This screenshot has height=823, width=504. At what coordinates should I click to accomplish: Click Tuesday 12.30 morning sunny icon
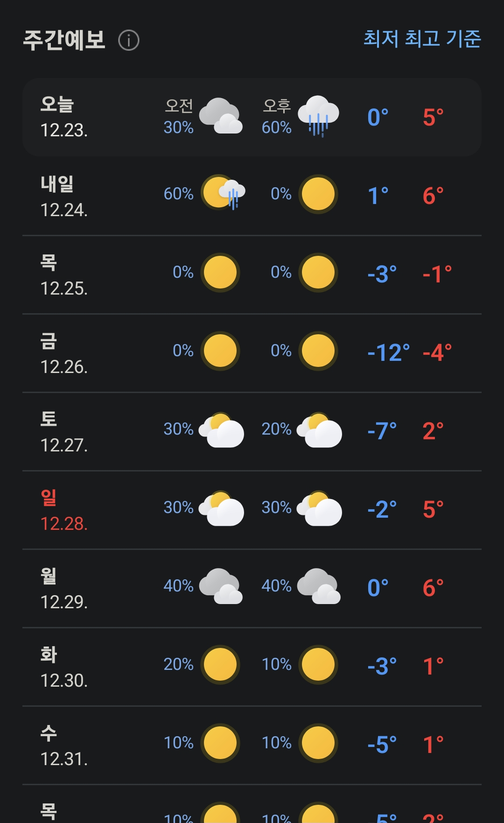coord(220,665)
